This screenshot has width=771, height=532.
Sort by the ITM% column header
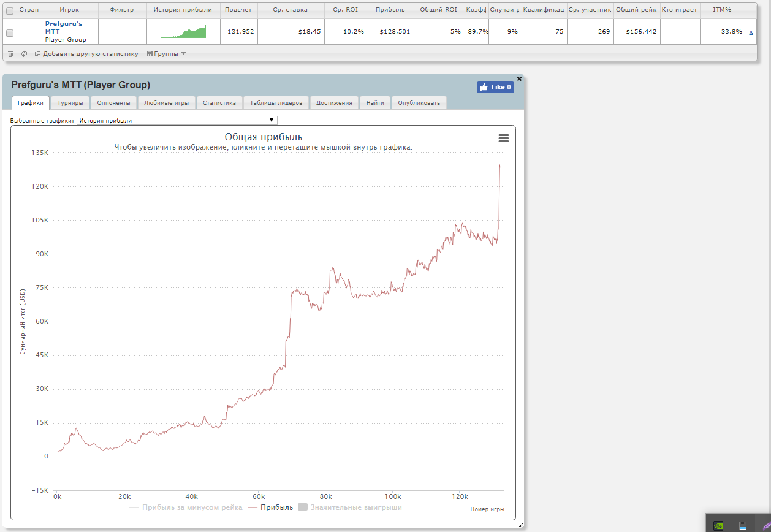pyautogui.click(x=723, y=10)
